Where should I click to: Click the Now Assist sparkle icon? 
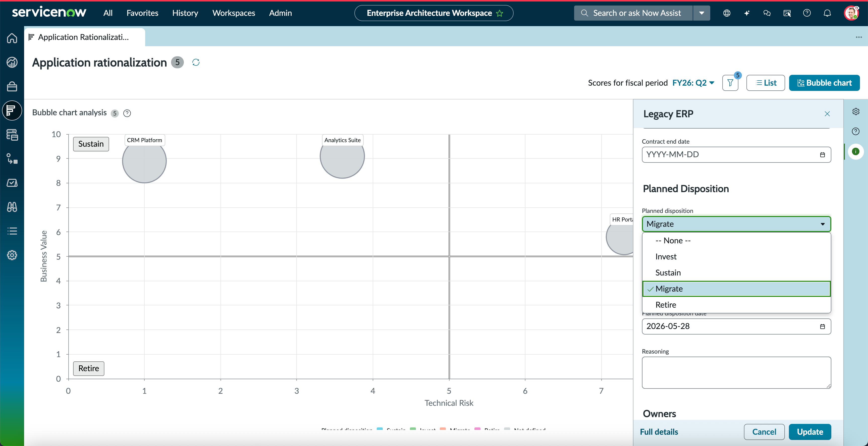(747, 13)
